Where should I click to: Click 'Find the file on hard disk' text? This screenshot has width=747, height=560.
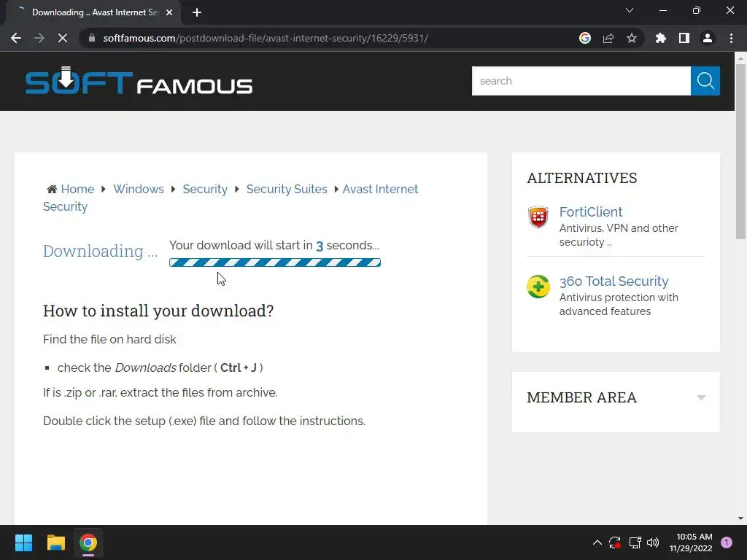pyautogui.click(x=109, y=339)
